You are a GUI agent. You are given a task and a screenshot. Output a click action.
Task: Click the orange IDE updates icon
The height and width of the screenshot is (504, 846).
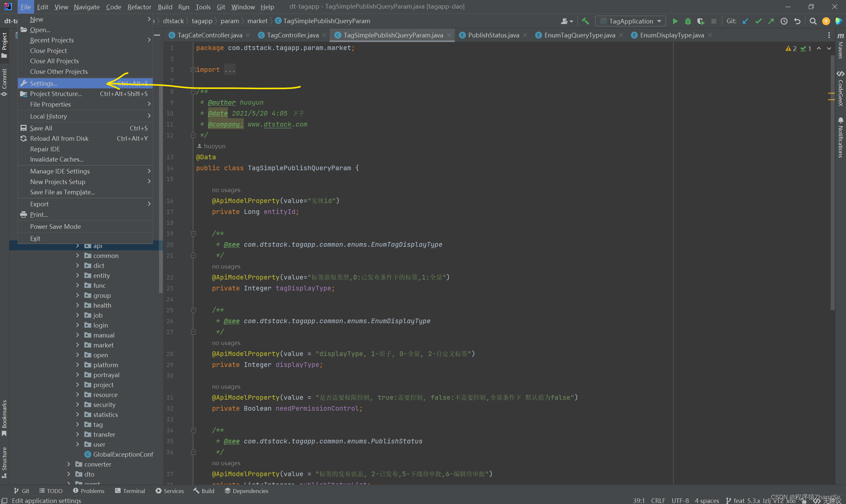click(825, 21)
